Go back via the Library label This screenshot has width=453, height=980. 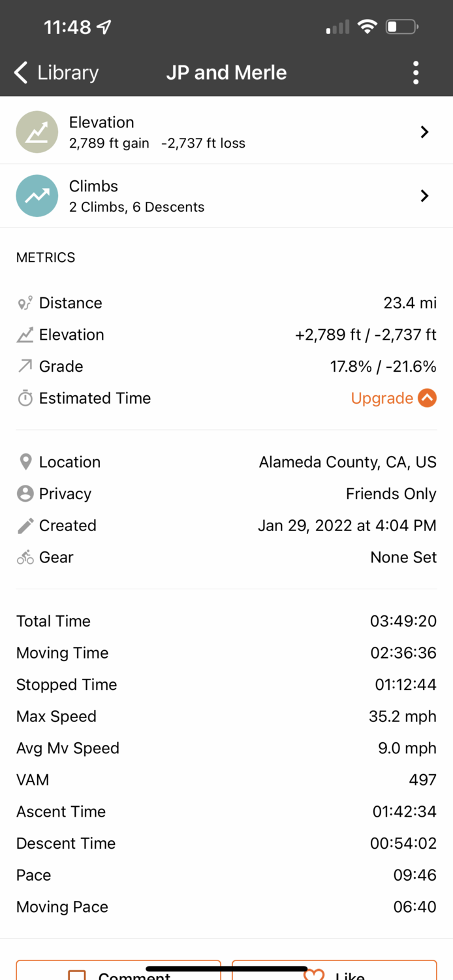68,73
